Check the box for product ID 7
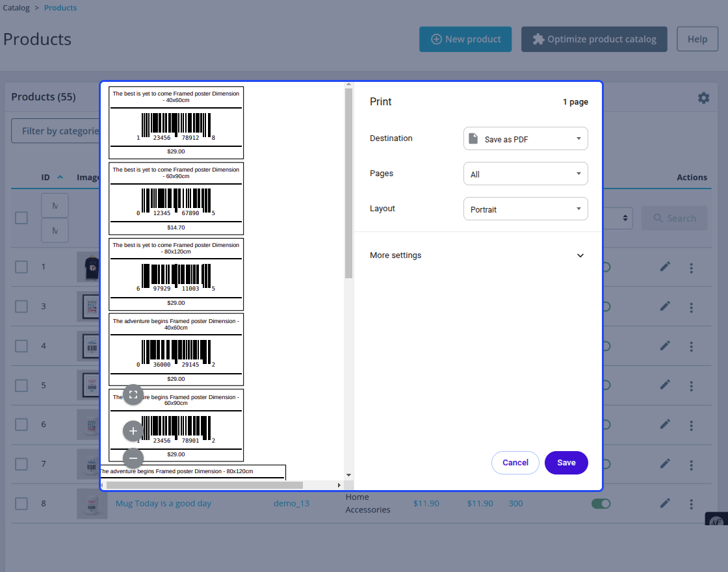Viewport: 728px width, 572px height. tap(21, 464)
